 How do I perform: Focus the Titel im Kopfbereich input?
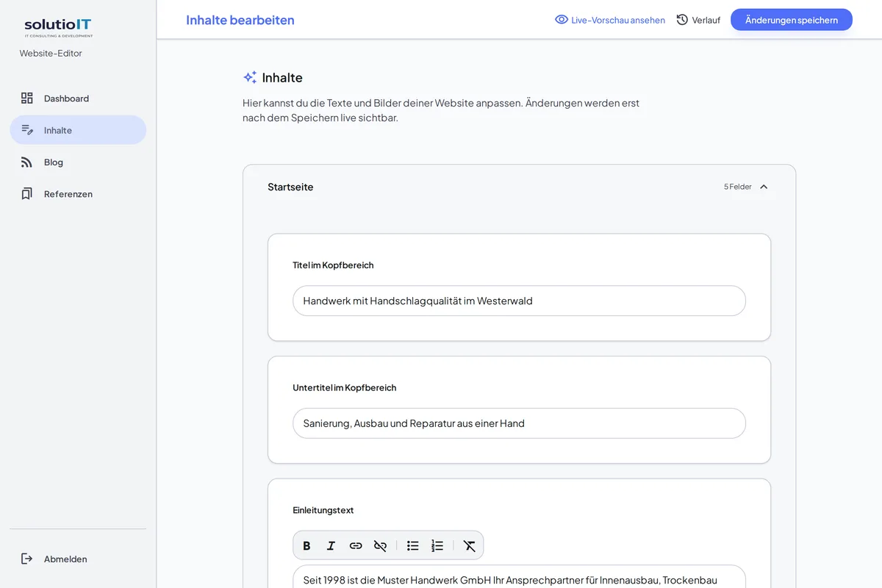[519, 301]
